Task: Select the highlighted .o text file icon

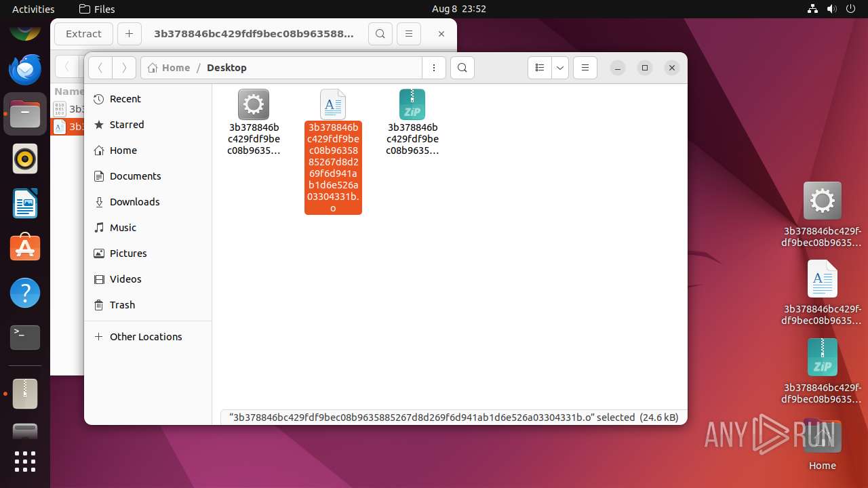Action: click(333, 104)
